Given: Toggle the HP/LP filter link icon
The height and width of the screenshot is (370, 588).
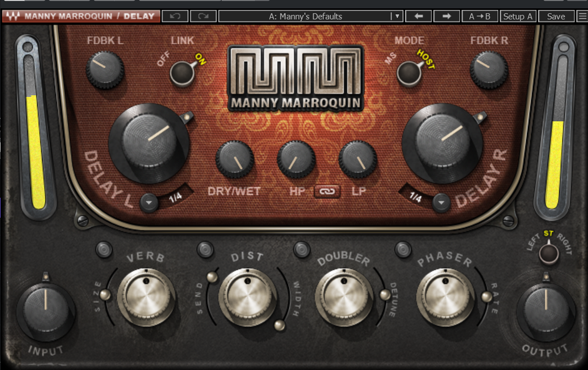Looking at the screenshot, I should (327, 191).
